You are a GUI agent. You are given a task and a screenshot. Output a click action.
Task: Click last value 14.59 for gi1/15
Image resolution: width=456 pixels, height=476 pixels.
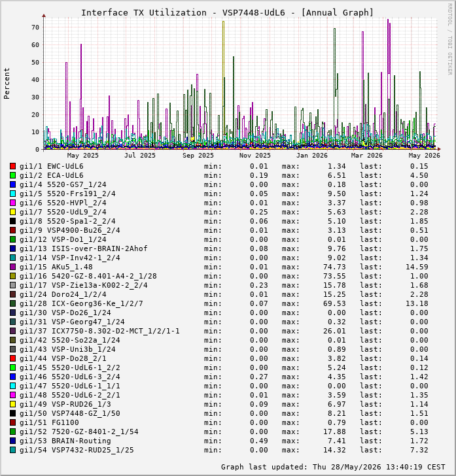coord(417,267)
